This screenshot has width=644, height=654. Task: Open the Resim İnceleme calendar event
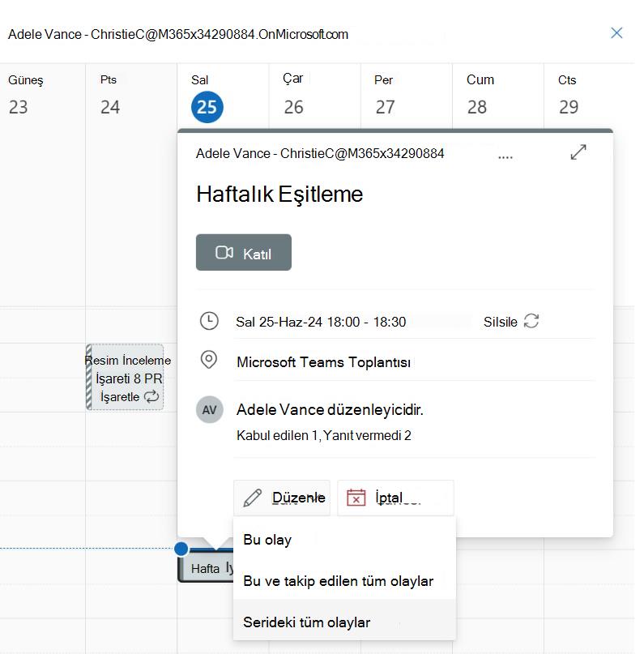[x=125, y=377]
